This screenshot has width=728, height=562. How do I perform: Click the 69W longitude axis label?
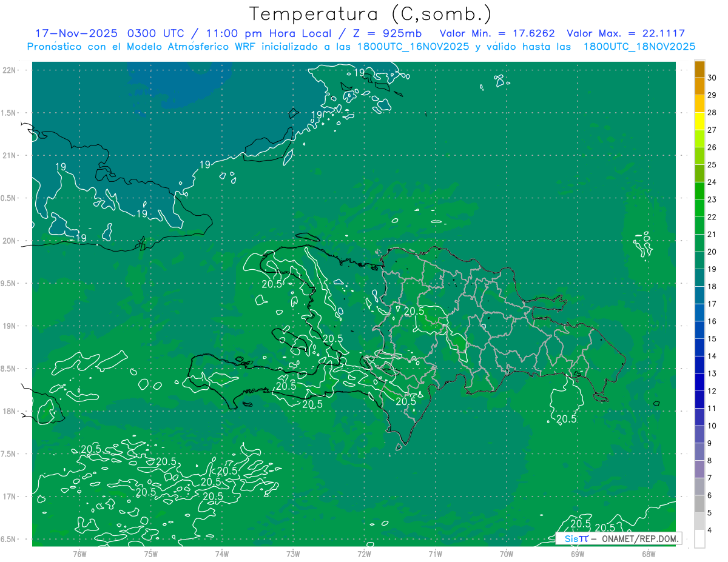[578, 554]
